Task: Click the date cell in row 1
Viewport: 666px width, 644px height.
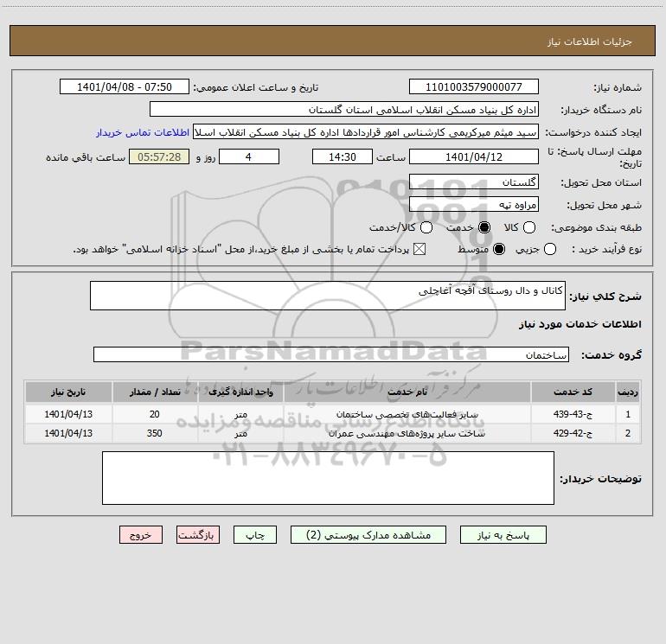Action: point(68,414)
